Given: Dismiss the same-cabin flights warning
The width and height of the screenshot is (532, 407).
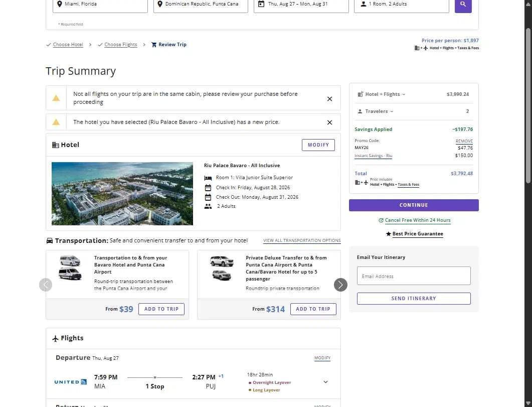Looking at the screenshot, I should (329, 99).
